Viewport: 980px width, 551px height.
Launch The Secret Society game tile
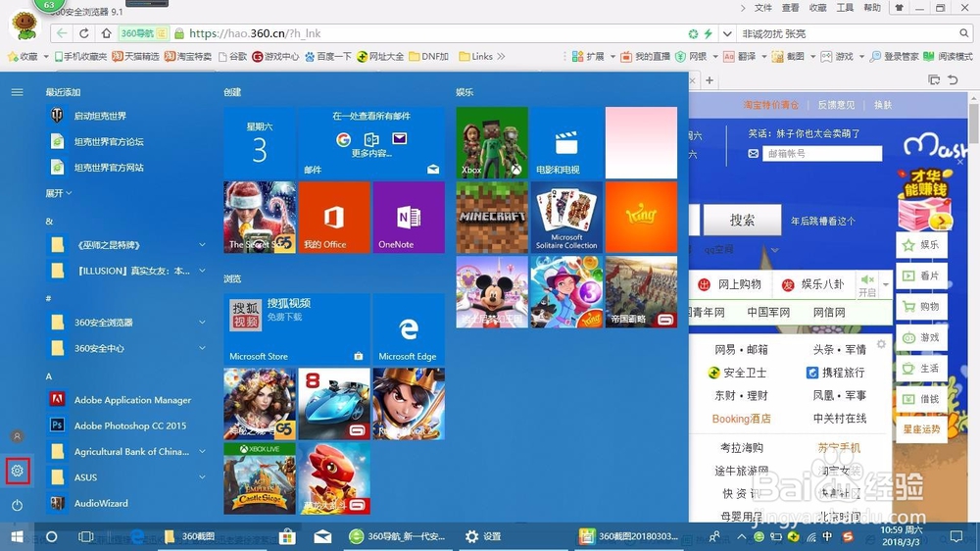click(x=260, y=217)
